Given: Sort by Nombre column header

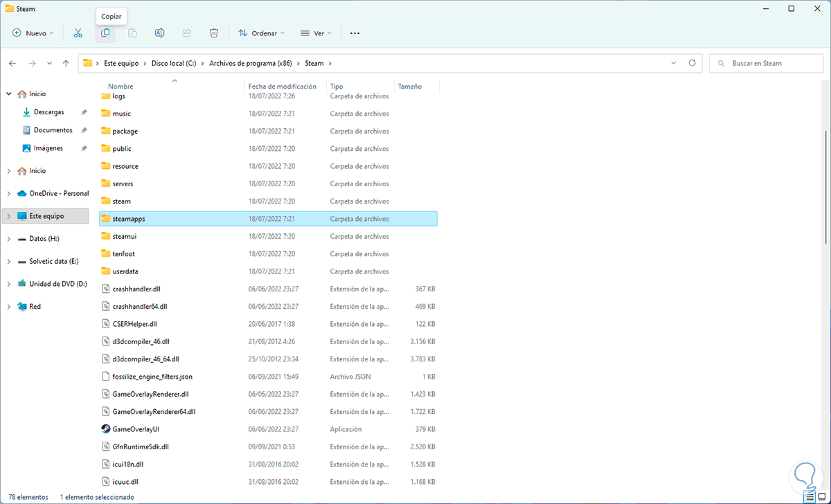Looking at the screenshot, I should (x=120, y=87).
